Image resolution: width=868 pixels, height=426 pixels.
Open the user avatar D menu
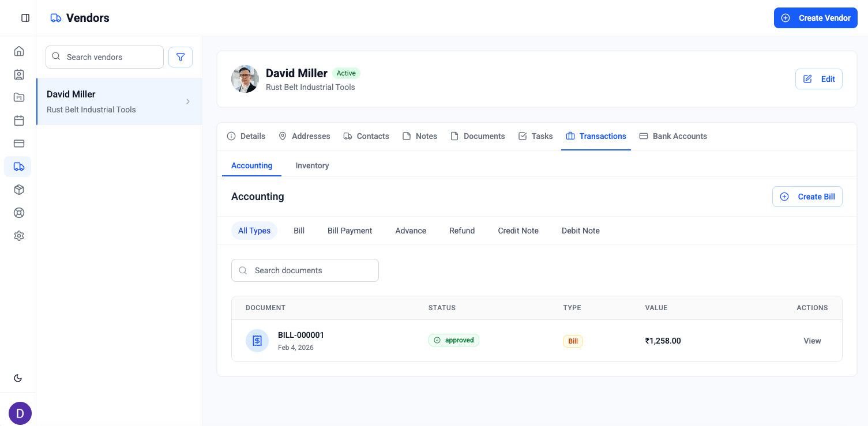coord(20,413)
